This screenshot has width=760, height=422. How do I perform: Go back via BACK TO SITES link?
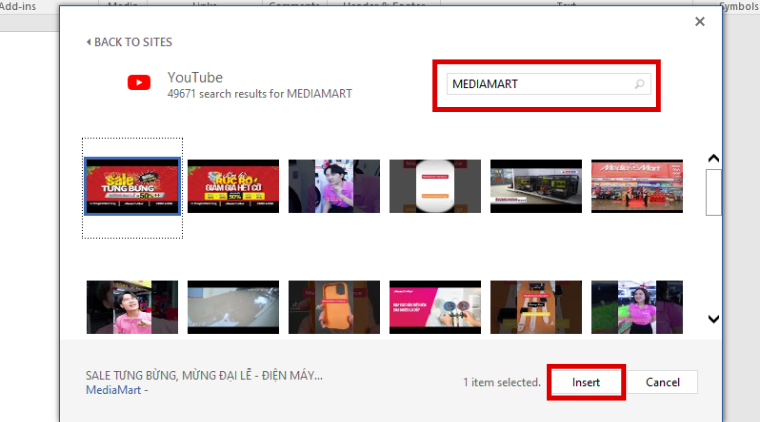[x=129, y=42]
